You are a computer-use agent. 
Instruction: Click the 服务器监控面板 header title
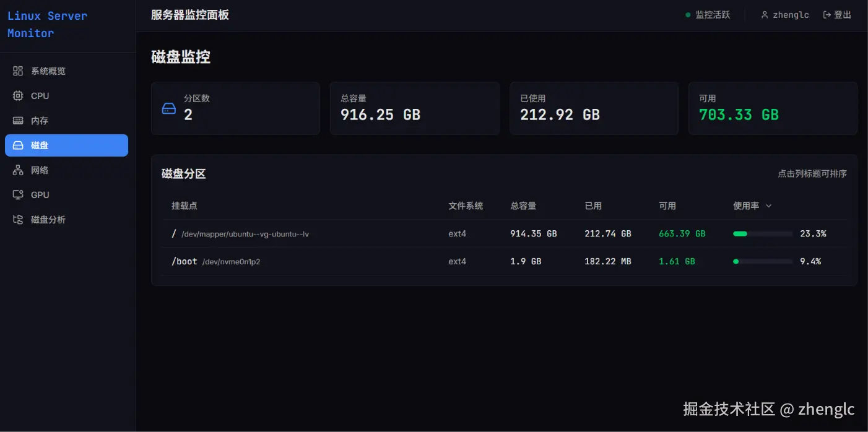pos(190,15)
